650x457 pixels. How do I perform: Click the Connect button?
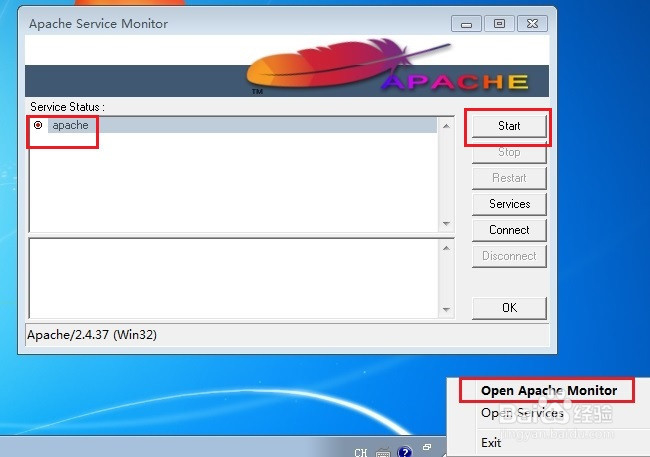pyautogui.click(x=509, y=230)
